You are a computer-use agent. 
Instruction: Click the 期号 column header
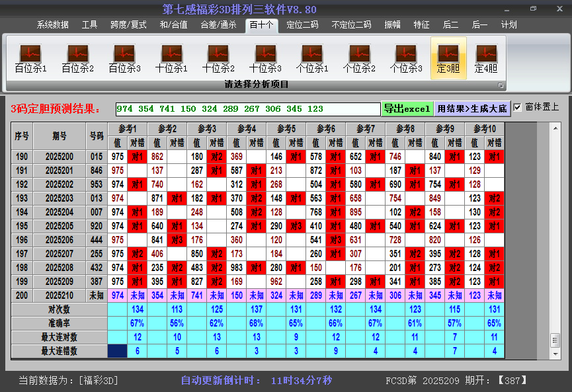point(60,136)
